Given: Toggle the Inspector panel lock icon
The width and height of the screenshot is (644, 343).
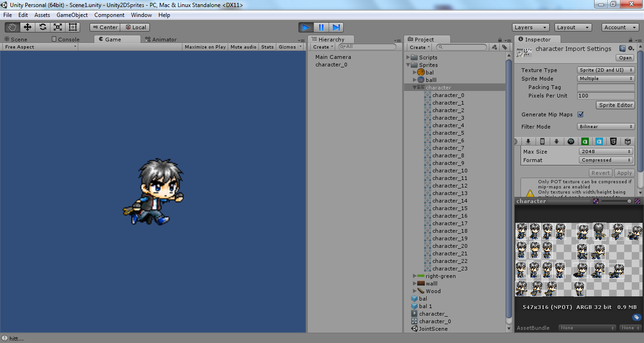Looking at the screenshot, I should pos(630,40).
